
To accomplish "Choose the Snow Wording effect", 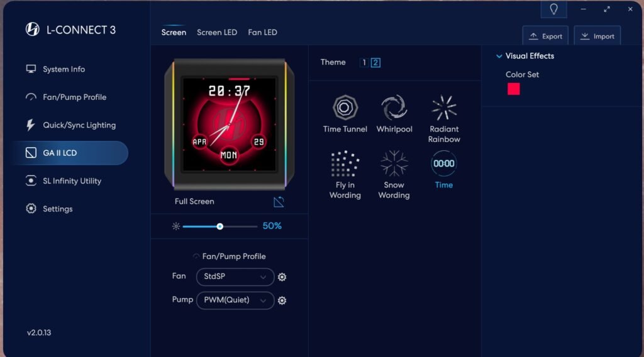I will (394, 175).
